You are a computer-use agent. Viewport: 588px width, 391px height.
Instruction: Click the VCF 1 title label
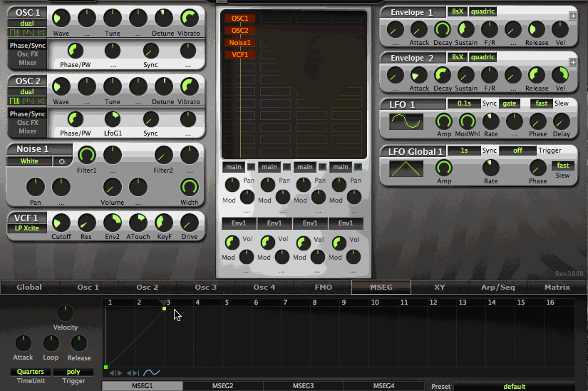(x=26, y=218)
